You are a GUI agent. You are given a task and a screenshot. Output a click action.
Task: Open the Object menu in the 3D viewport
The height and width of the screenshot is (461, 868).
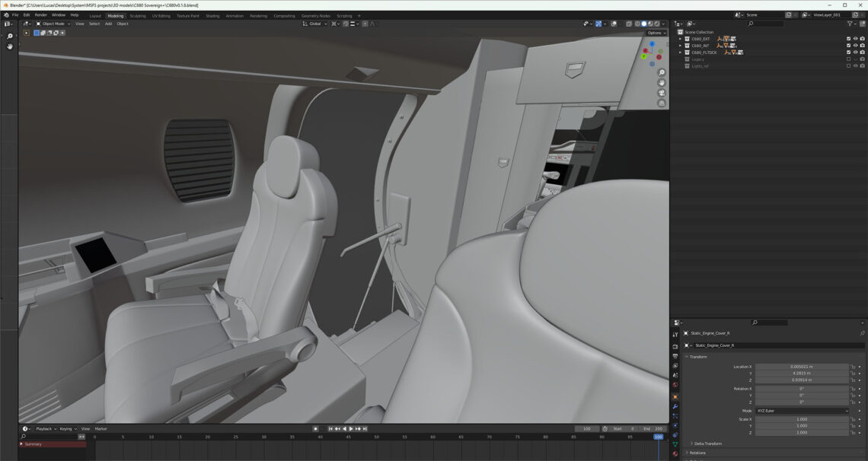124,24
